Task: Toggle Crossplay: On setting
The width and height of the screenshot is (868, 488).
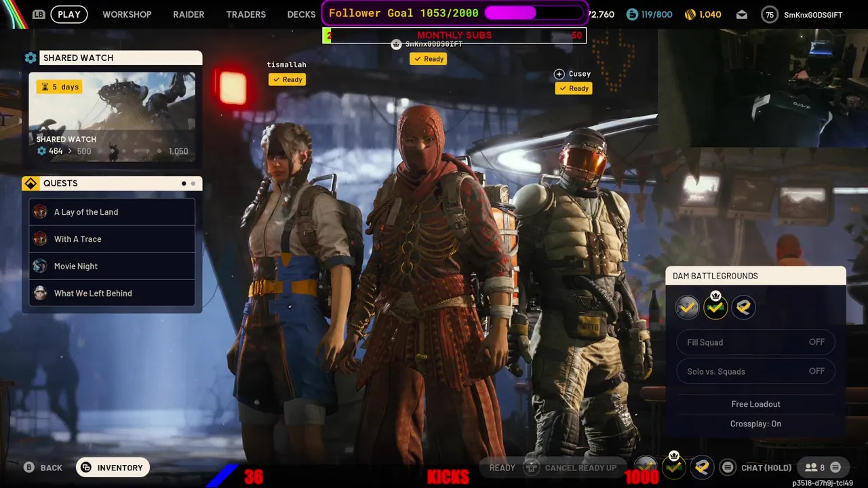Action: coord(755,424)
